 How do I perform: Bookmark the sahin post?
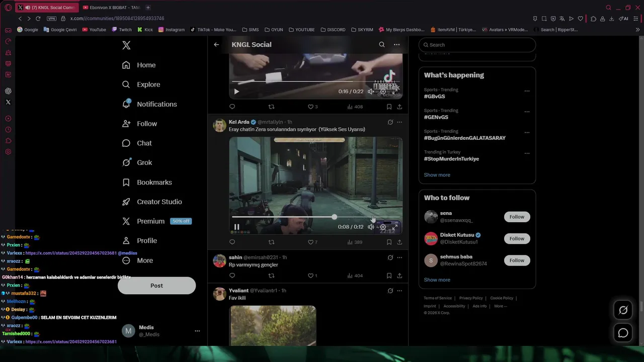point(389,276)
